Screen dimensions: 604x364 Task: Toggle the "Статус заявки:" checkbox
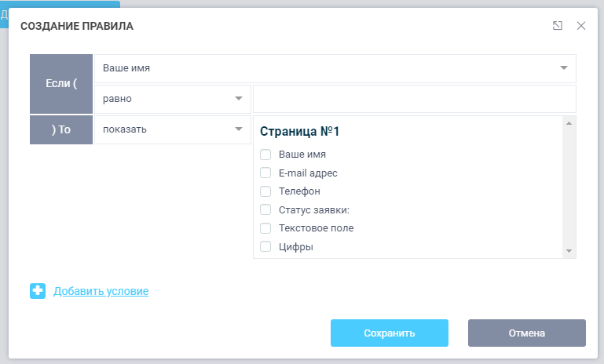pos(265,209)
